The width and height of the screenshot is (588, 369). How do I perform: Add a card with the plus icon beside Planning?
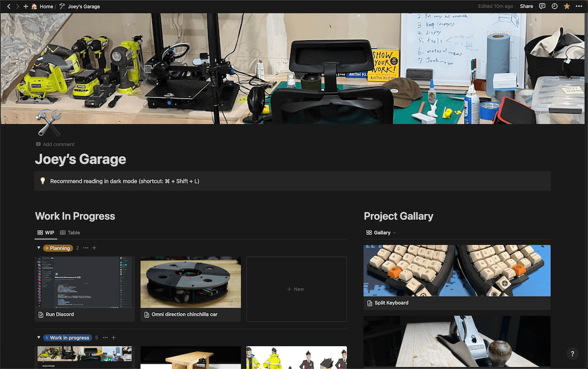[x=94, y=248]
